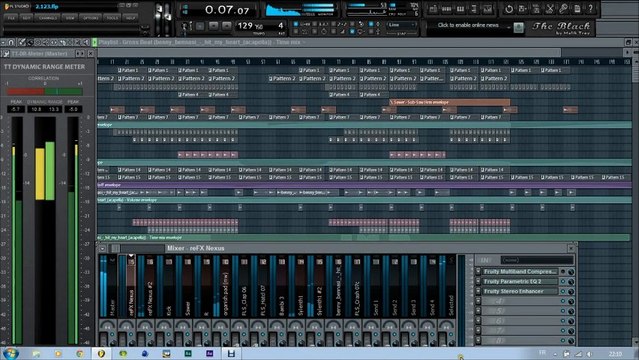639x360 pixels.
Task: Click the Render/export icon in toolbar
Action: [x=536, y=9]
